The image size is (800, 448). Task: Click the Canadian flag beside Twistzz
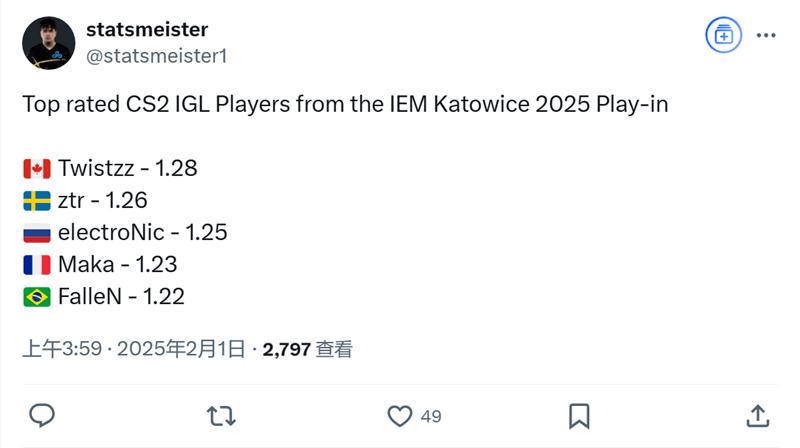coord(37,168)
